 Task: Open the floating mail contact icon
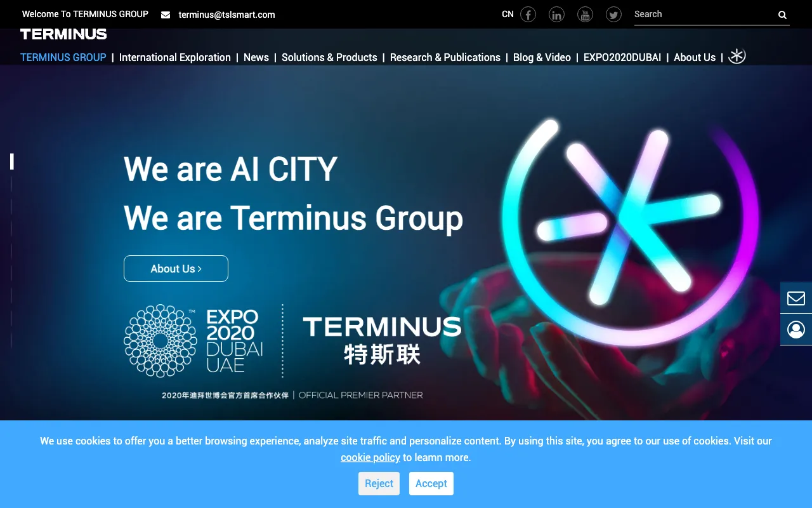tap(796, 298)
